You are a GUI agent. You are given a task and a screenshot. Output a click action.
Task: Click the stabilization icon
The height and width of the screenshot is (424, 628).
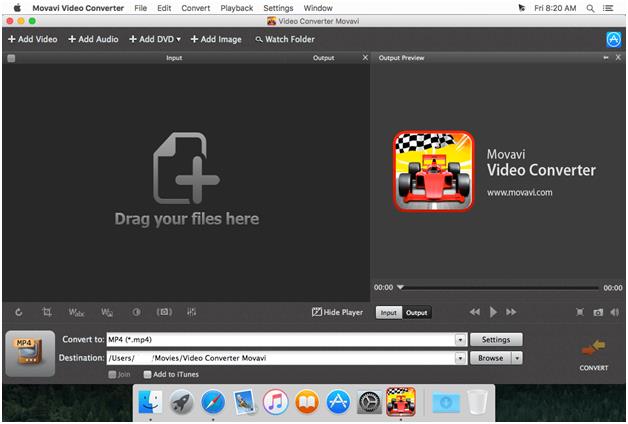tap(164, 312)
